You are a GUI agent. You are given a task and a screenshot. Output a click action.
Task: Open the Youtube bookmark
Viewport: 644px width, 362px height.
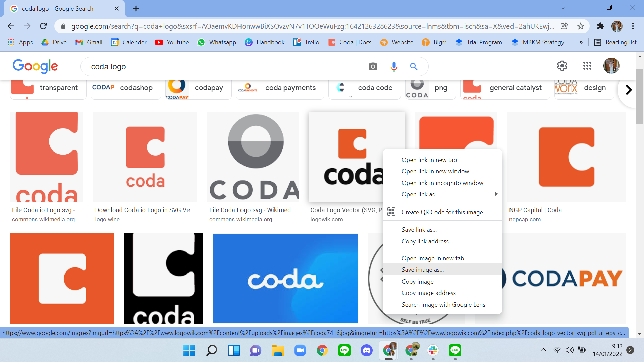(172, 42)
